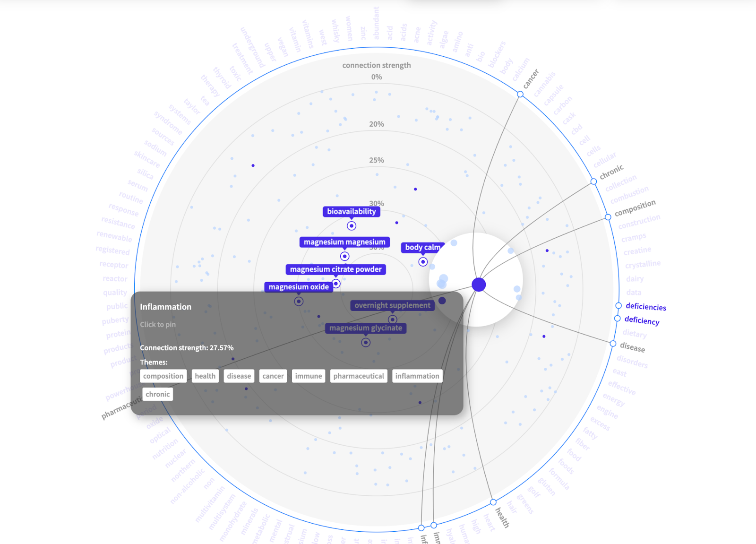The width and height of the screenshot is (756, 544).
Task: Click magnesium glycinate label
Action: [x=366, y=328]
